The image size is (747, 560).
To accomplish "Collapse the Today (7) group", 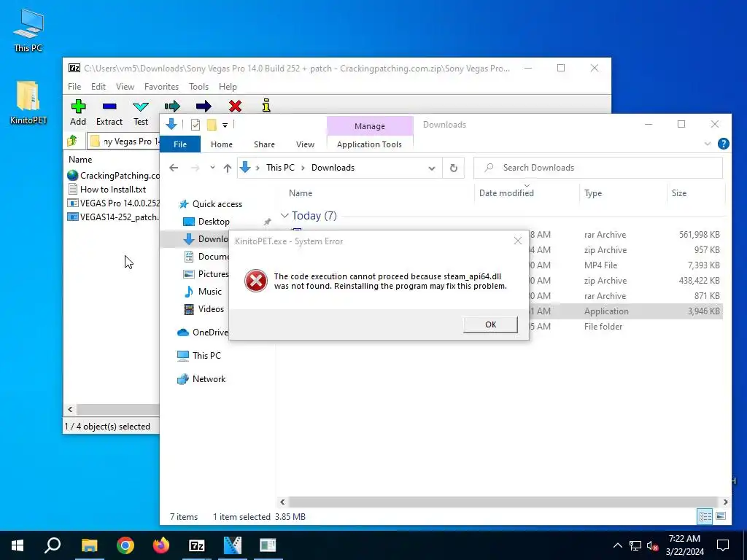I will (x=285, y=216).
